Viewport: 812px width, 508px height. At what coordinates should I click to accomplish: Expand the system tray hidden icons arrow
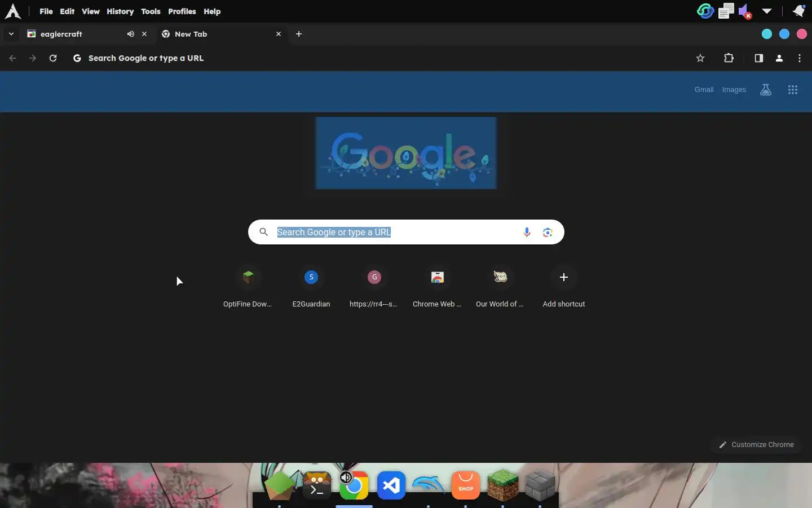[767, 11]
